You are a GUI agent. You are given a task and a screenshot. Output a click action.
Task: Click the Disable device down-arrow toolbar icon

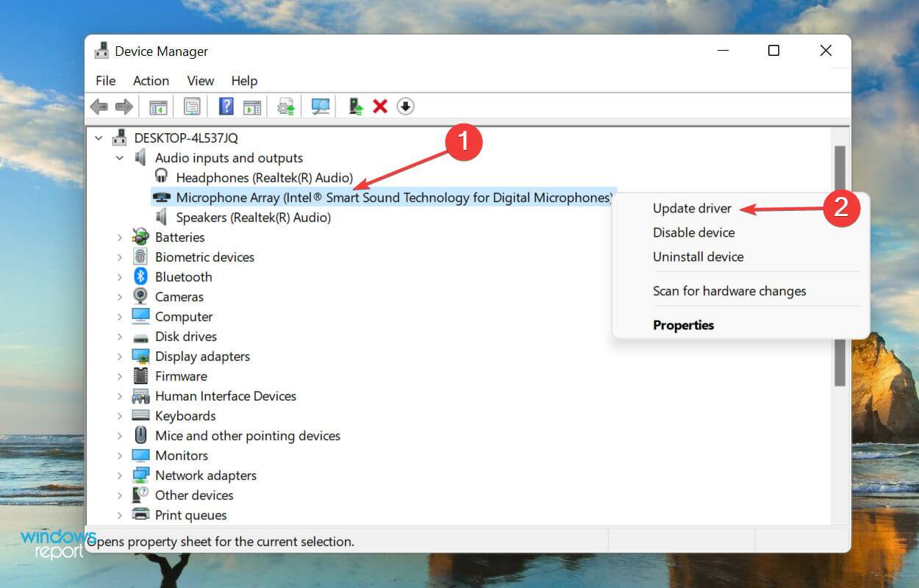coord(406,107)
